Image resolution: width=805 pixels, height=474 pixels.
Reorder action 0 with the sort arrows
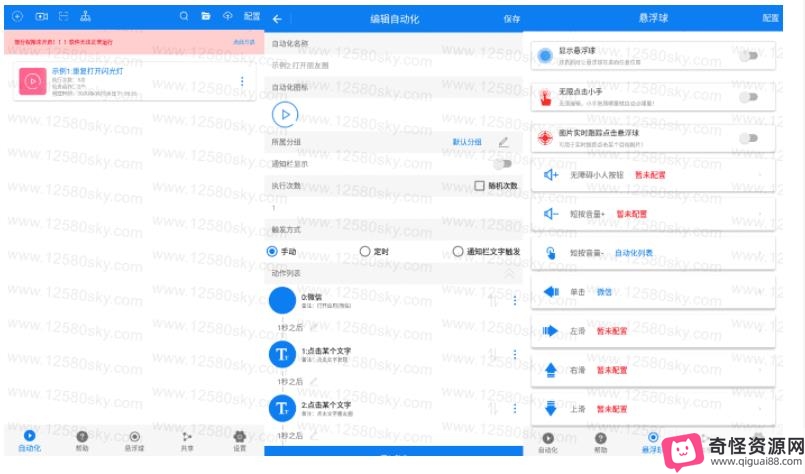pos(493,301)
